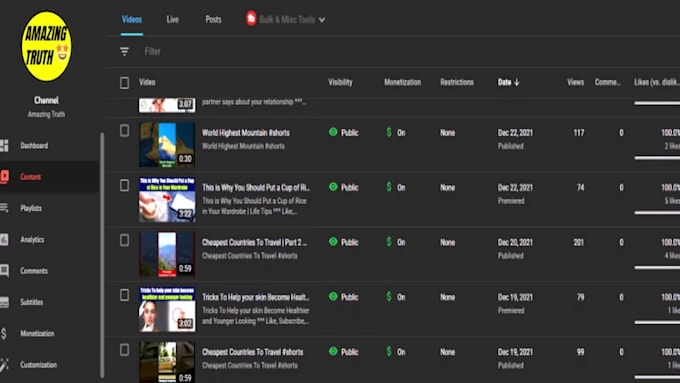Select the Dec 19 Cheapest Countries #shorts checkbox
Screen dimensions: 680x383
pos(124,350)
